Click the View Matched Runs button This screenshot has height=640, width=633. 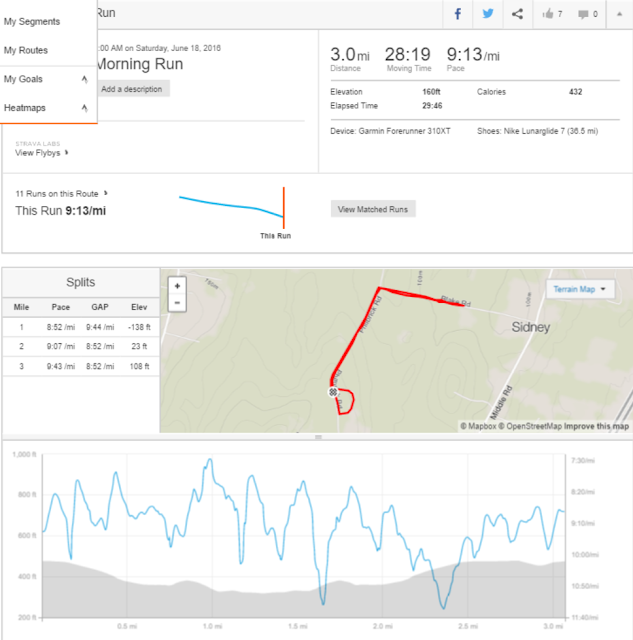[x=373, y=209]
